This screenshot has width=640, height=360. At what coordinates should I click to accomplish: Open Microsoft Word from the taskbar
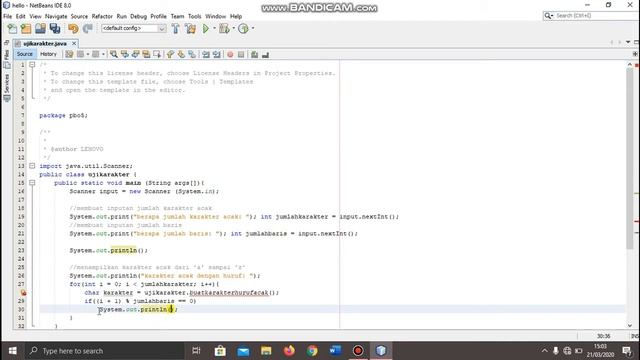tap(335, 351)
